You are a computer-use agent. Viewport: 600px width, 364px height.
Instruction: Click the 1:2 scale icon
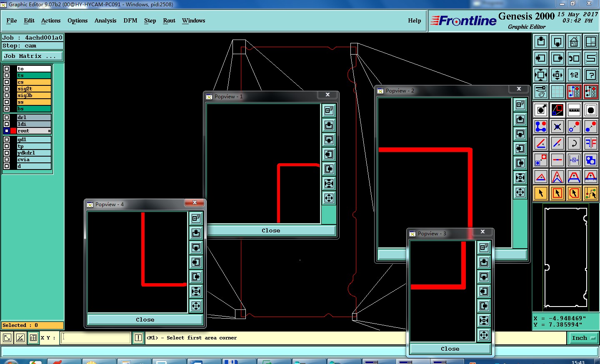[574, 75]
